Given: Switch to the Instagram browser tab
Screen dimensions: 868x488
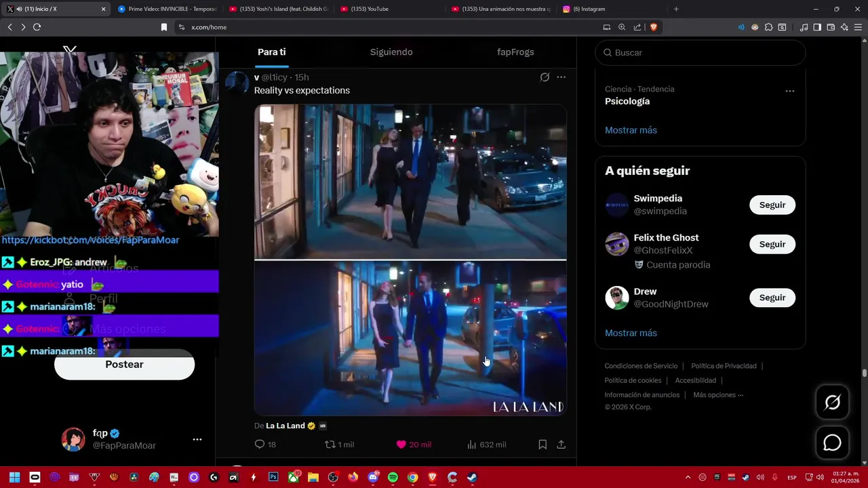Looking at the screenshot, I should pyautogui.click(x=610, y=9).
